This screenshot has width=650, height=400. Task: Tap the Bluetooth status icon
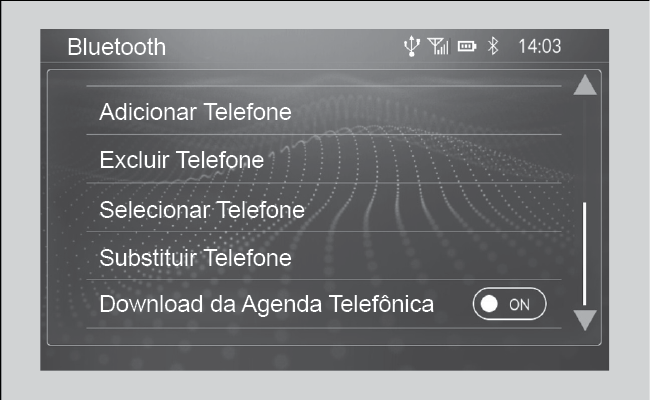[493, 46]
